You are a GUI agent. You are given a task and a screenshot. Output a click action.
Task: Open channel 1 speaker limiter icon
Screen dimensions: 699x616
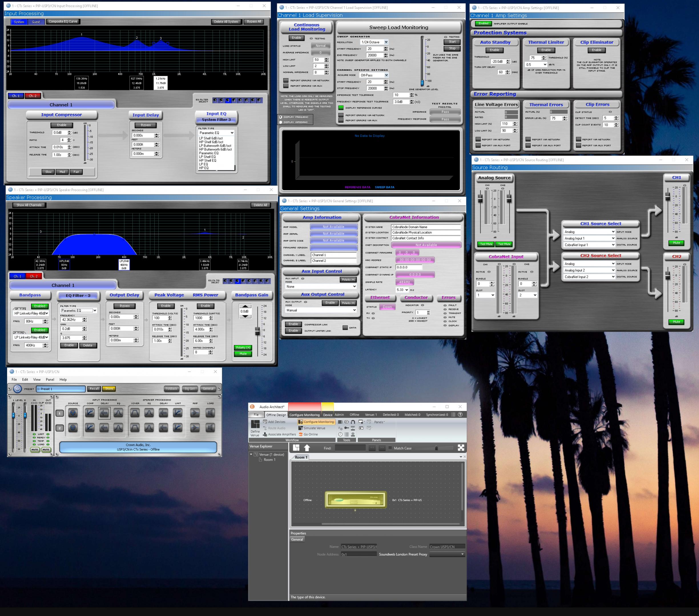(178, 413)
